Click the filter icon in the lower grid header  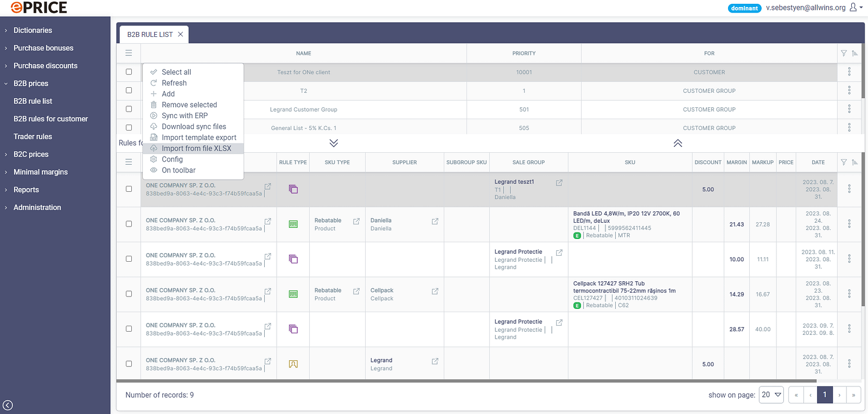coord(844,162)
